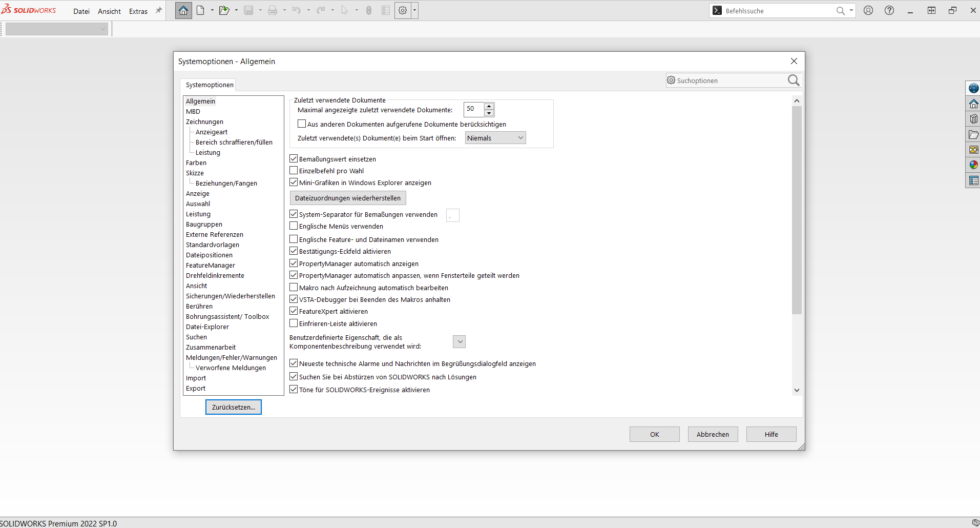This screenshot has width=980, height=528.
Task: Open the Welcome home icon in toolbar
Action: pyautogui.click(x=183, y=10)
